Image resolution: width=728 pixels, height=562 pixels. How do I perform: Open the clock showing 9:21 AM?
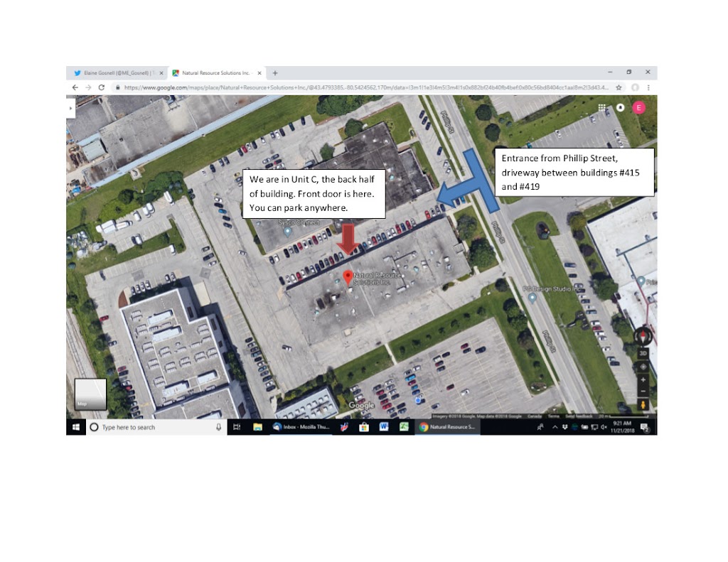(x=622, y=427)
